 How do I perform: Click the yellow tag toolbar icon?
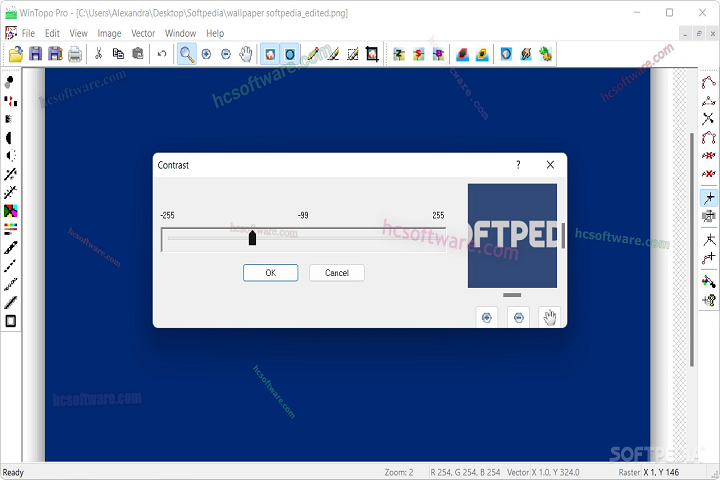(482, 54)
